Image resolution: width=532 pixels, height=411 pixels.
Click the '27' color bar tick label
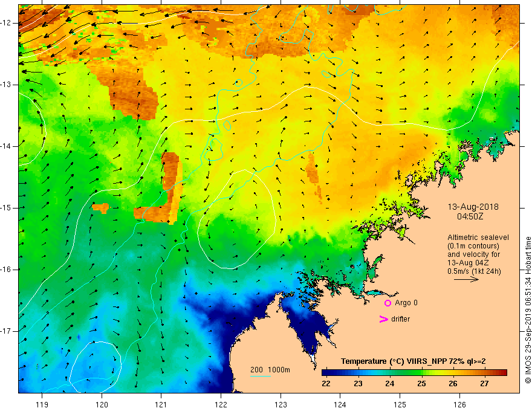(x=484, y=384)
